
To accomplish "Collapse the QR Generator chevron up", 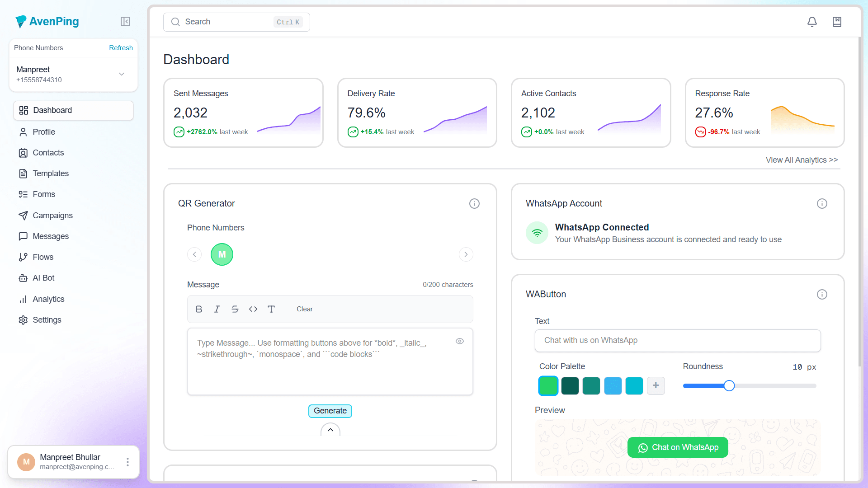I will tap(330, 430).
